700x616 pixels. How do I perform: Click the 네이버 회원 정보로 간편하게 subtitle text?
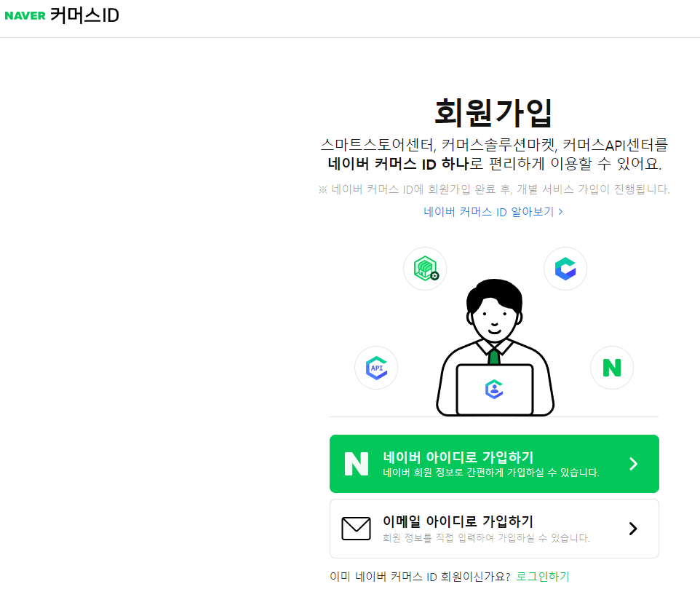click(x=490, y=473)
